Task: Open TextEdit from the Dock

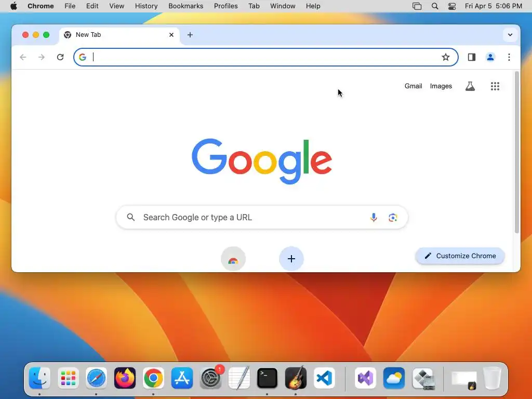Action: 239,378
